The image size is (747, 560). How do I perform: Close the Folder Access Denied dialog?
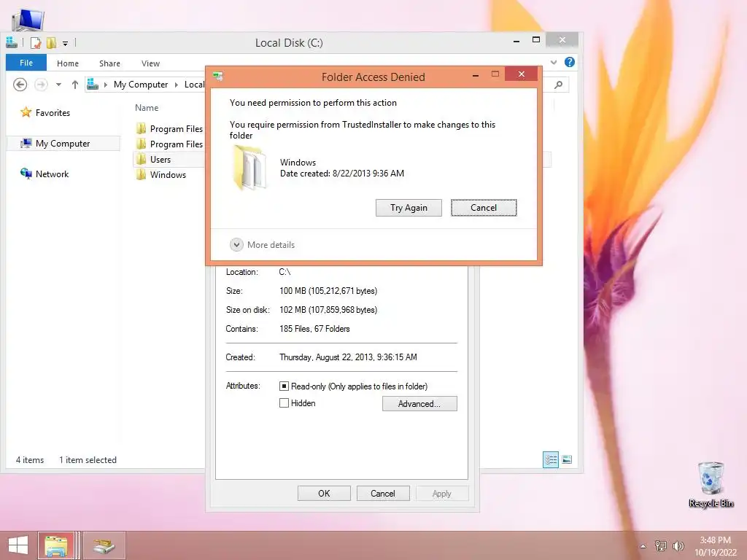click(x=521, y=74)
